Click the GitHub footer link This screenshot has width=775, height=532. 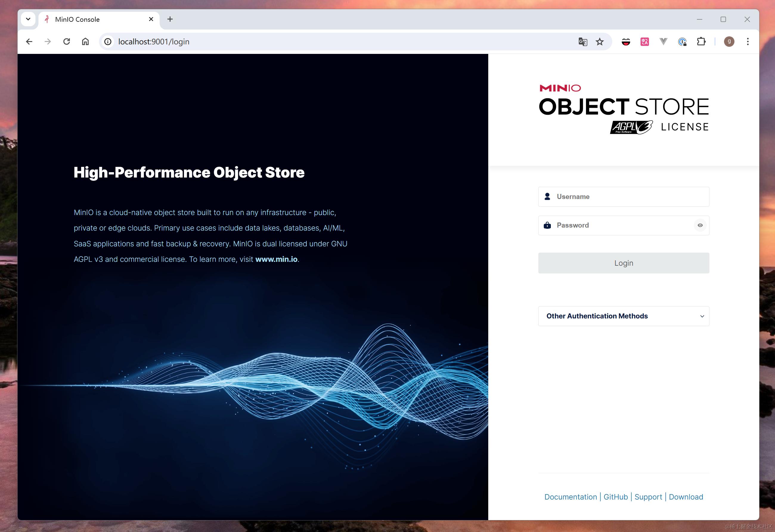(615, 497)
